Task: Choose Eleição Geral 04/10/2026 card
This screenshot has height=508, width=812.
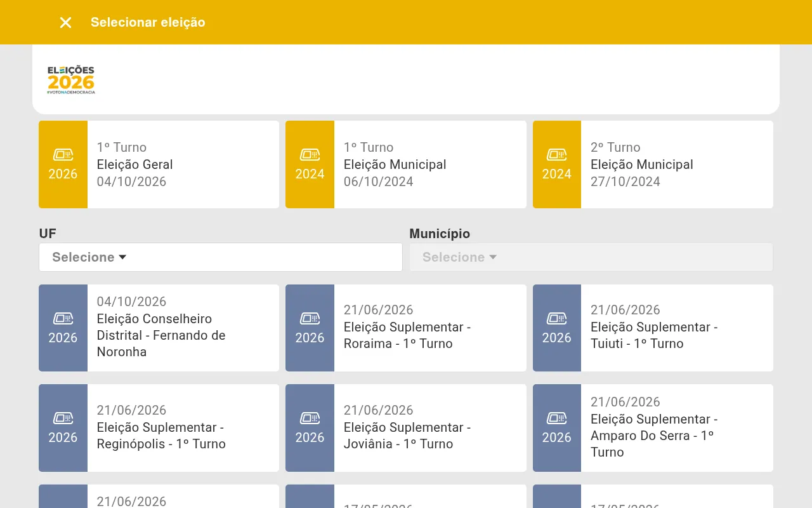Action: tap(159, 164)
